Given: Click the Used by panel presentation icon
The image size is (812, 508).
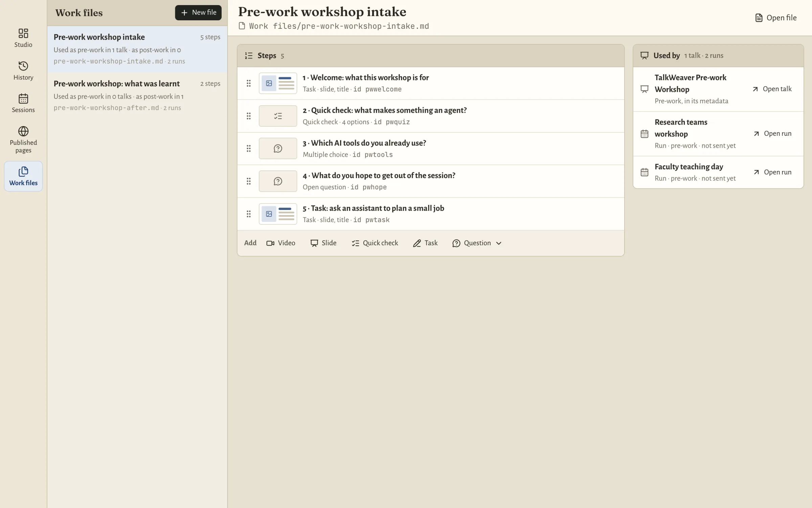Looking at the screenshot, I should tap(645, 56).
